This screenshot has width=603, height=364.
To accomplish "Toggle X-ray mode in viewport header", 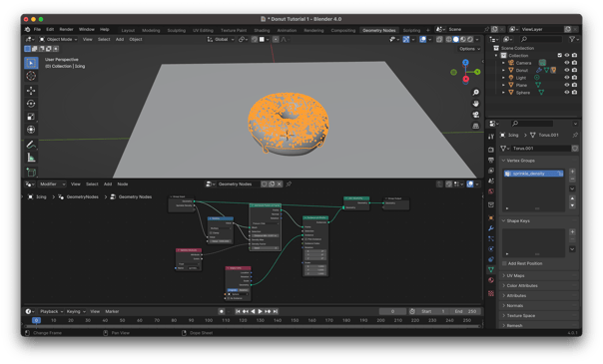I will coord(439,40).
